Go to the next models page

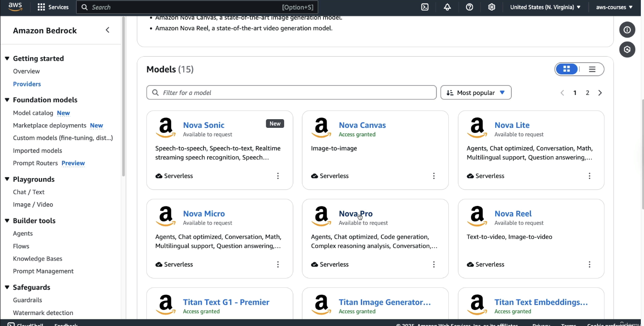600,93
